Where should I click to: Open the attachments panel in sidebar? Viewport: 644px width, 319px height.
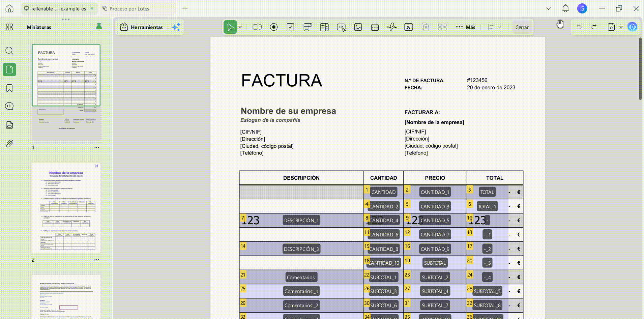point(9,144)
